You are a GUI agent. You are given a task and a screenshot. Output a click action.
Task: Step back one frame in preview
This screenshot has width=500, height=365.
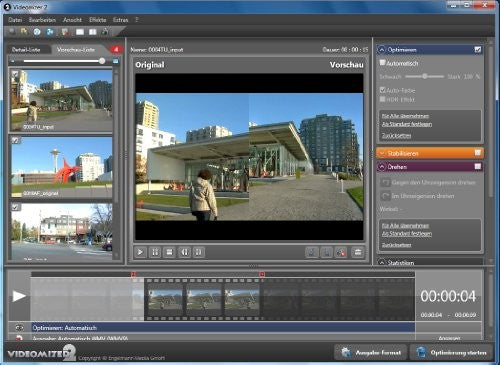pos(184,252)
